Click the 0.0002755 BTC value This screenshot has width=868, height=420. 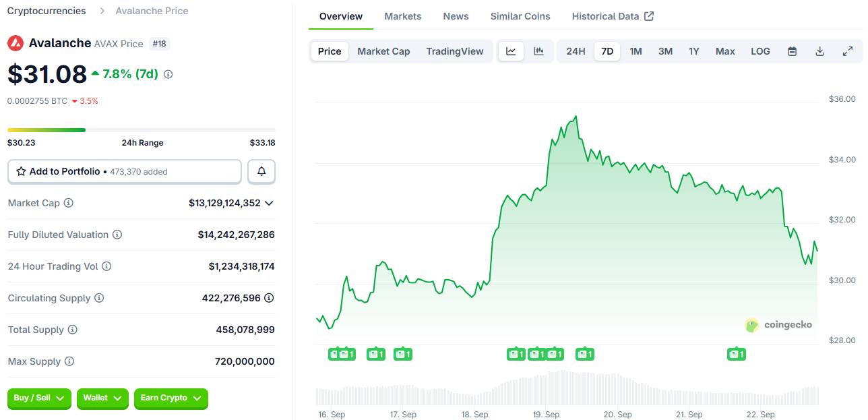[37, 101]
